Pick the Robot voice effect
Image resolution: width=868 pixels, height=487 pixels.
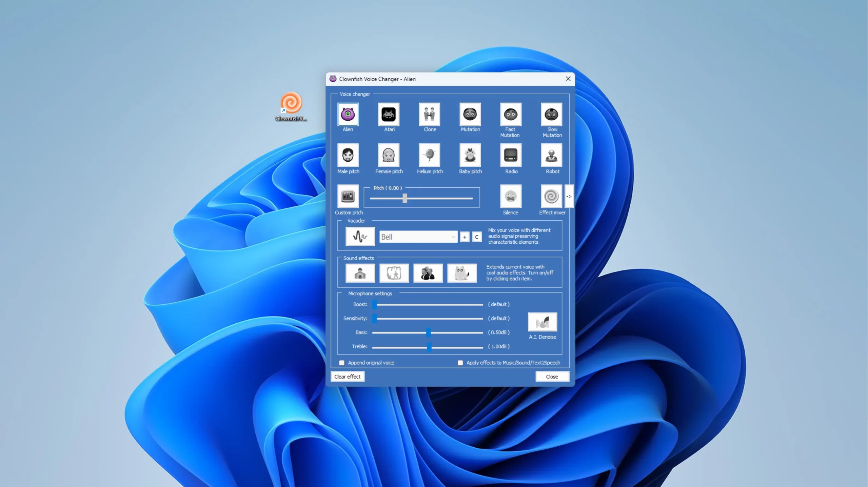point(551,155)
